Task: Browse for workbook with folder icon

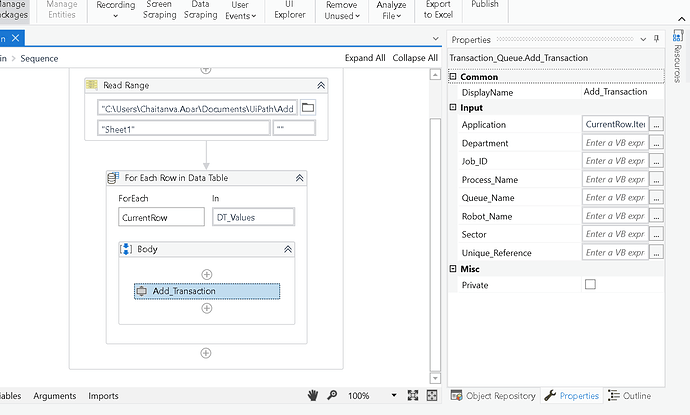Action: 308,107
